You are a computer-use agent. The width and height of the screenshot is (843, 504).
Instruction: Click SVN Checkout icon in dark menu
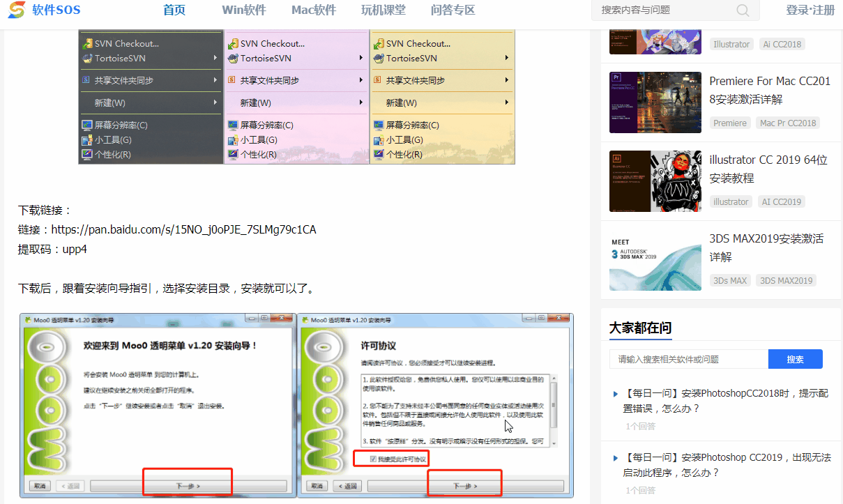tap(87, 43)
